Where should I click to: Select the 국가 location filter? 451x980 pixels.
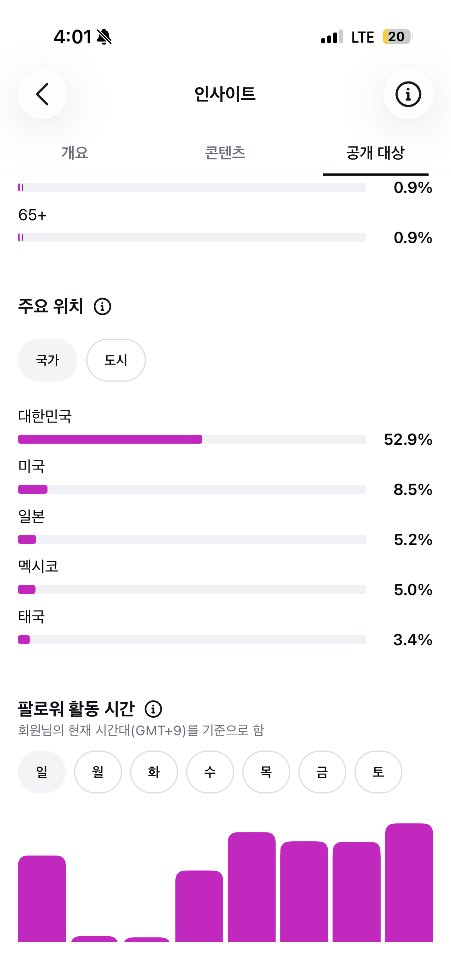pyautogui.click(x=47, y=360)
